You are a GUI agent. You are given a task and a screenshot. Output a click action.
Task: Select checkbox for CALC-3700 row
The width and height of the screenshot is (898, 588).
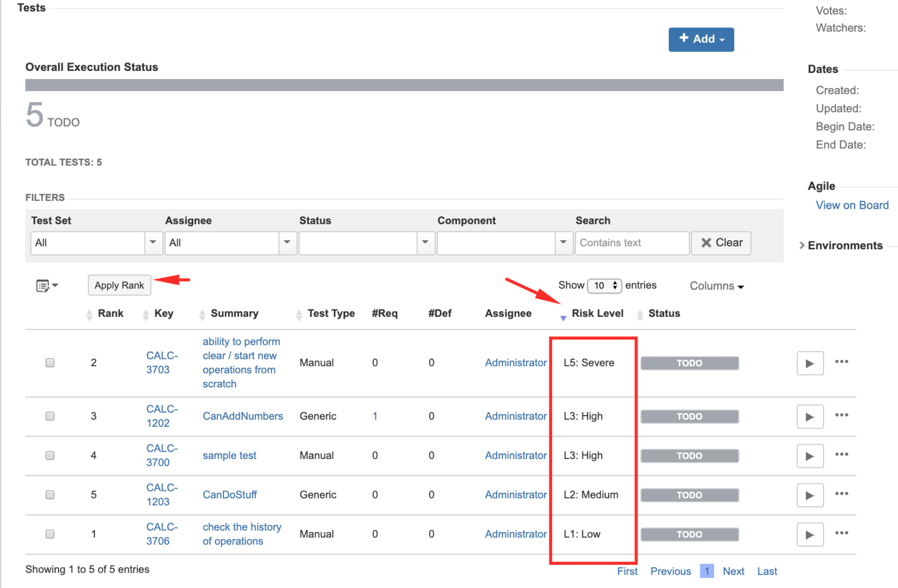pos(50,455)
